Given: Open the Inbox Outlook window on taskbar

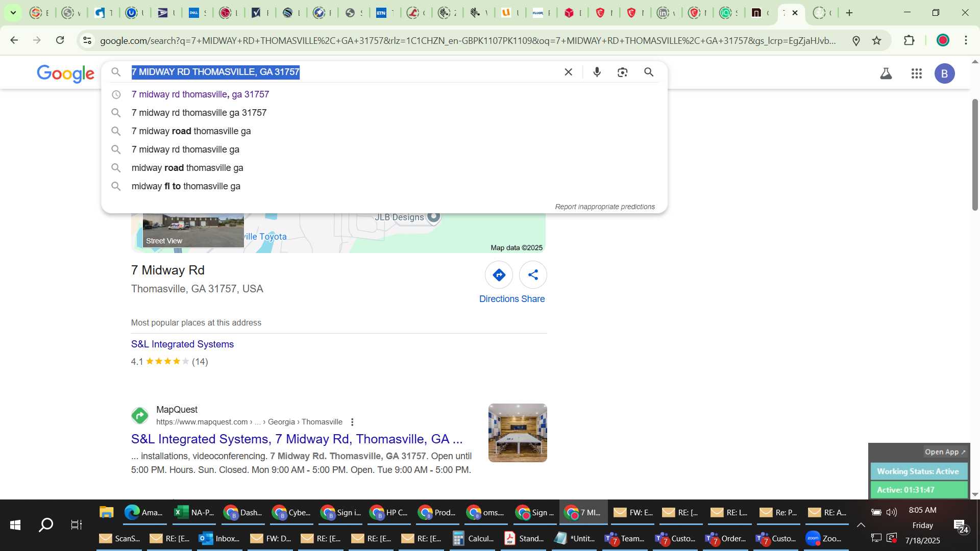Looking at the screenshot, I should coord(219,538).
